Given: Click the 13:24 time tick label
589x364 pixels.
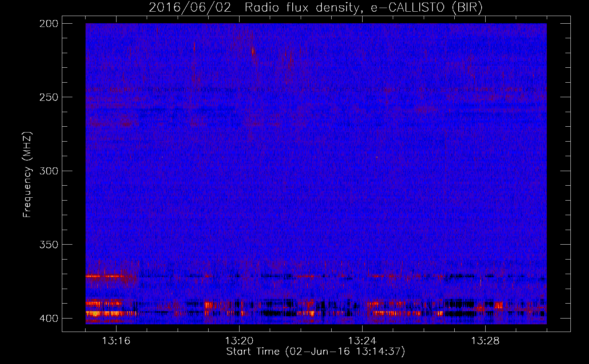Looking at the screenshot, I should (x=362, y=341).
